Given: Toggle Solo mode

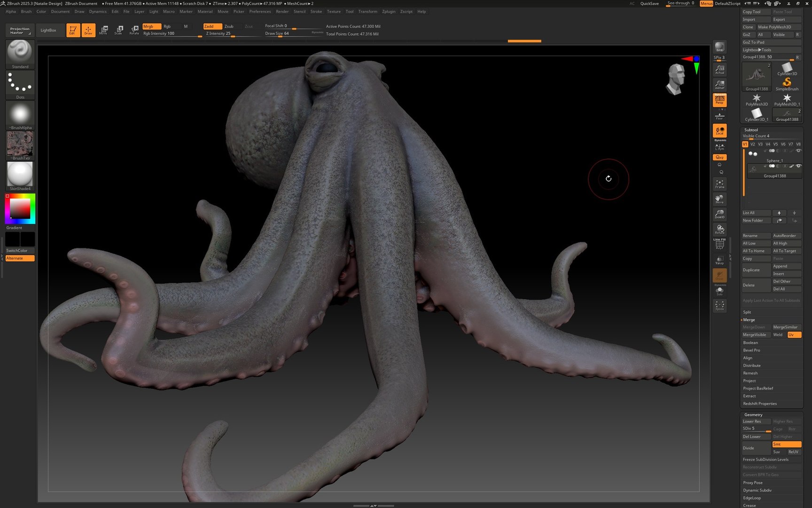Looking at the screenshot, I should pos(719,291).
